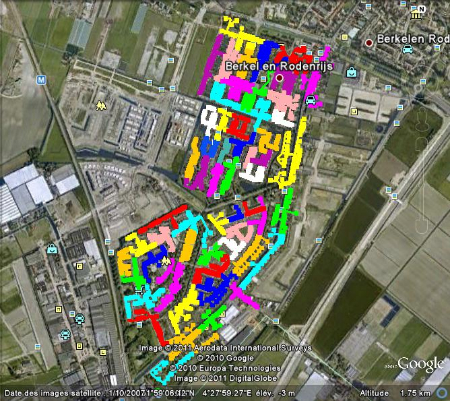Viewport: 450px width, 401px height.
Task: Click the yellow people icon on the construction site
Action: click(101, 106)
